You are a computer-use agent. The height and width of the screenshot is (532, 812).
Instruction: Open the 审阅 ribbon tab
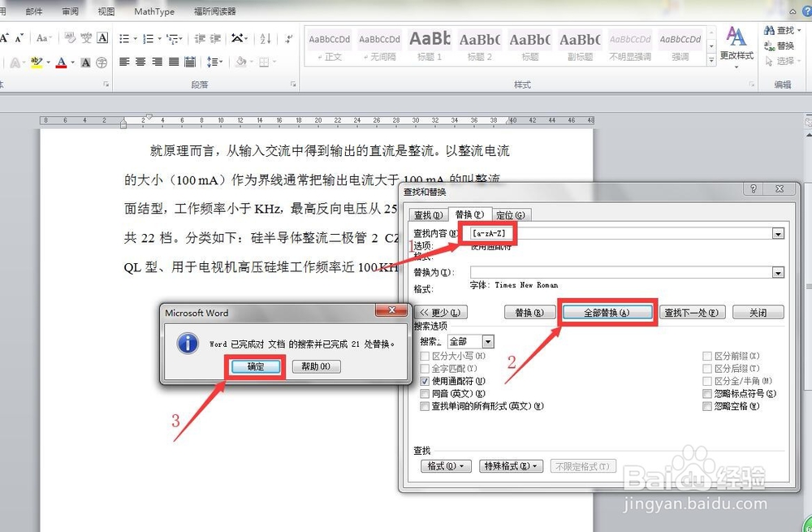[70, 11]
